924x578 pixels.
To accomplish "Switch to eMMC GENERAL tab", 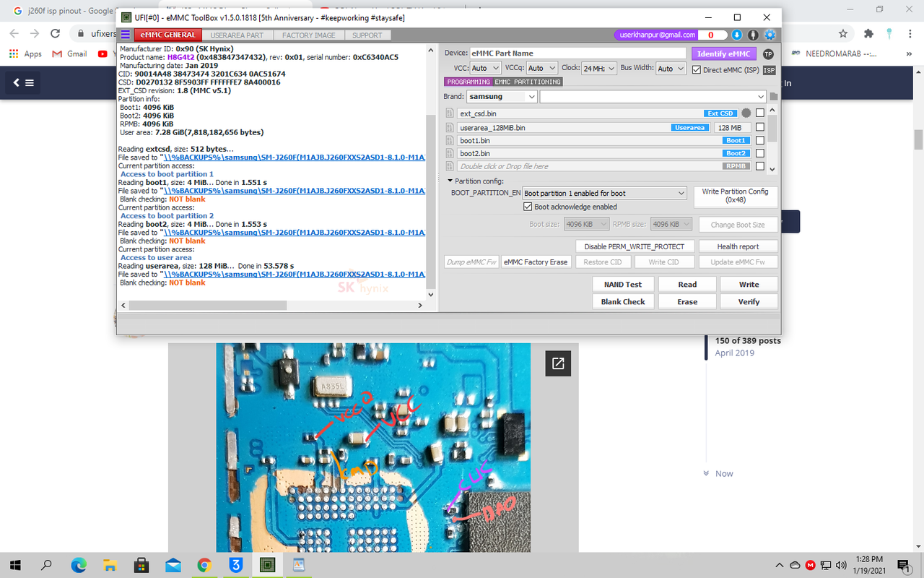I will (x=167, y=35).
